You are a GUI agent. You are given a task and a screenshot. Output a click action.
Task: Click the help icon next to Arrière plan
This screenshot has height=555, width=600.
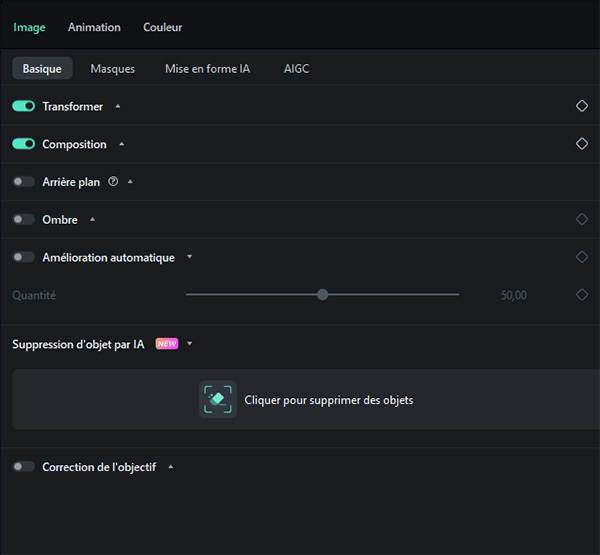[x=113, y=182]
